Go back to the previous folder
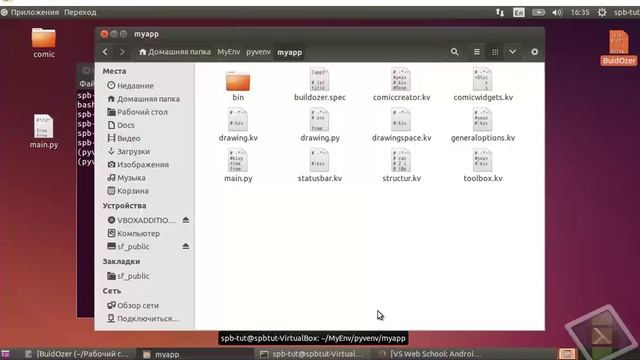Viewport: 640px width, 360px height. 105,52
